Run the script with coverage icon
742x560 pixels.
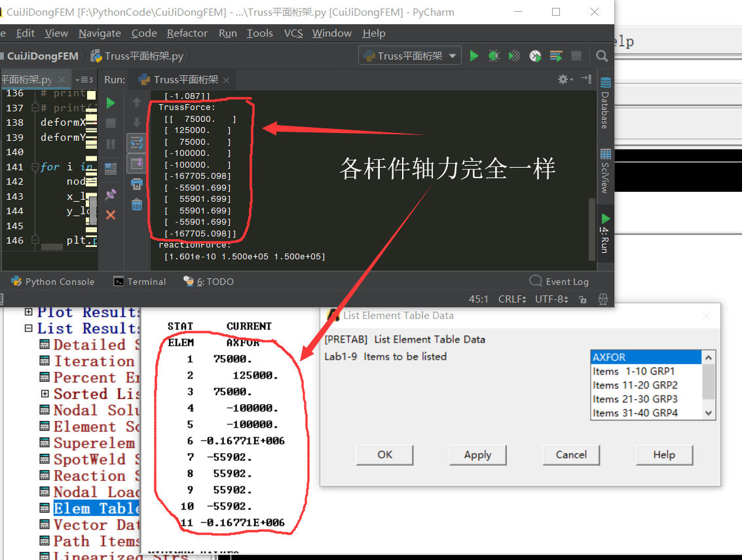(515, 56)
